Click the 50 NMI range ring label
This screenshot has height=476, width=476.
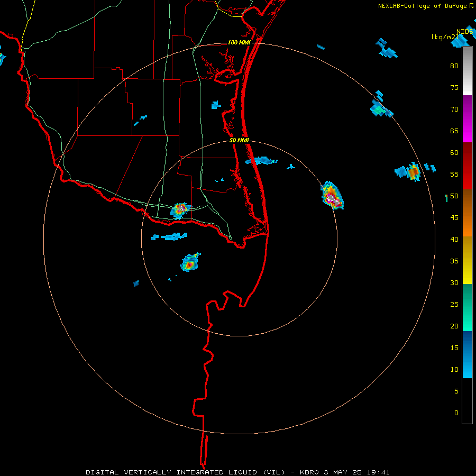click(239, 140)
